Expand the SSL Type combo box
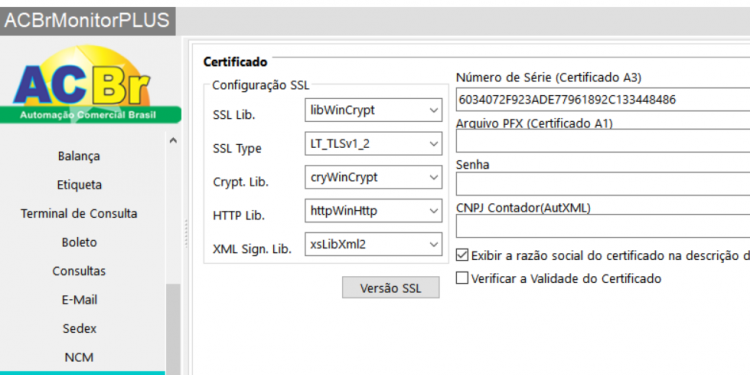This screenshot has width=750, height=375. click(x=373, y=144)
